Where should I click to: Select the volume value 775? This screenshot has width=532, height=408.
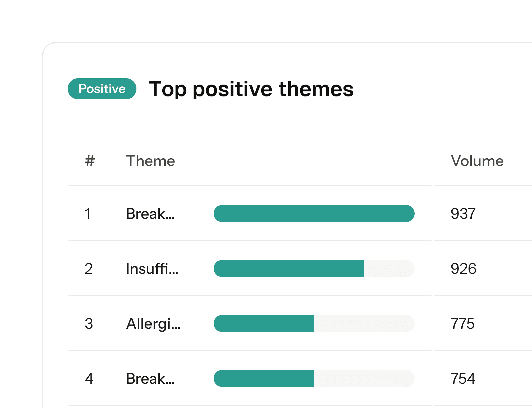tap(463, 323)
